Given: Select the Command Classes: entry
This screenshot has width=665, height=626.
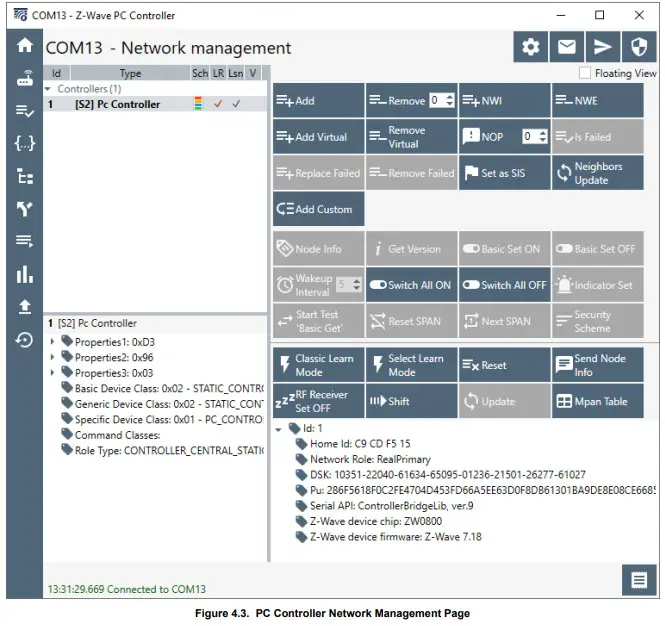Looking at the screenshot, I should pyautogui.click(x=117, y=435).
